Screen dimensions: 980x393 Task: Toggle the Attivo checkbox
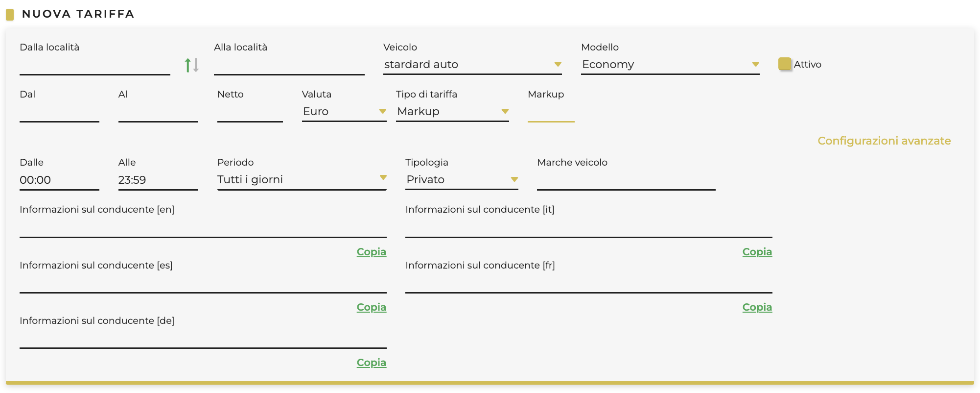(x=785, y=64)
